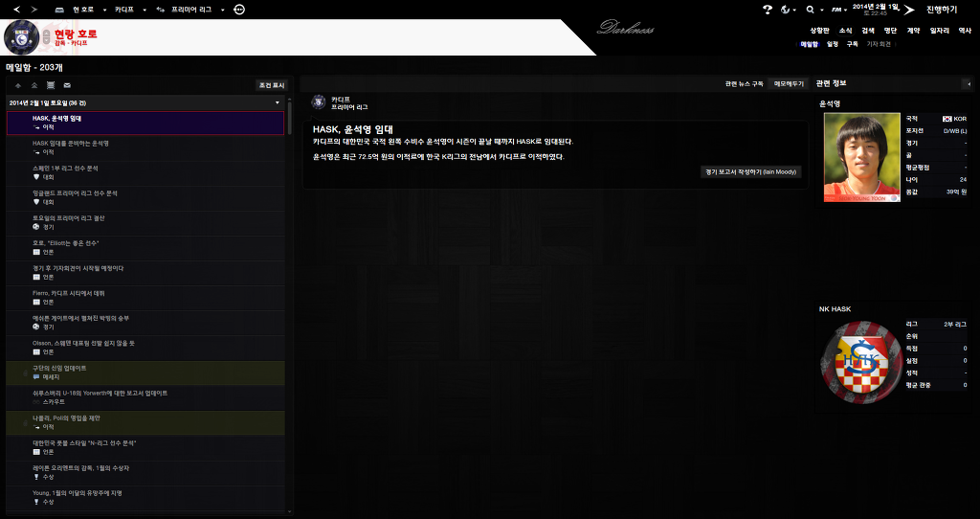Click the double up arrow in inbox toolbar
Viewport: 980px width, 519px height.
coord(34,85)
